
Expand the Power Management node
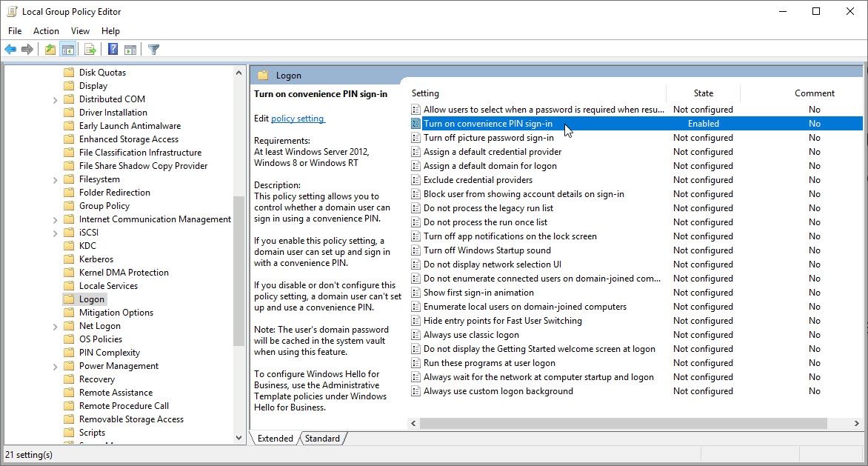click(56, 365)
